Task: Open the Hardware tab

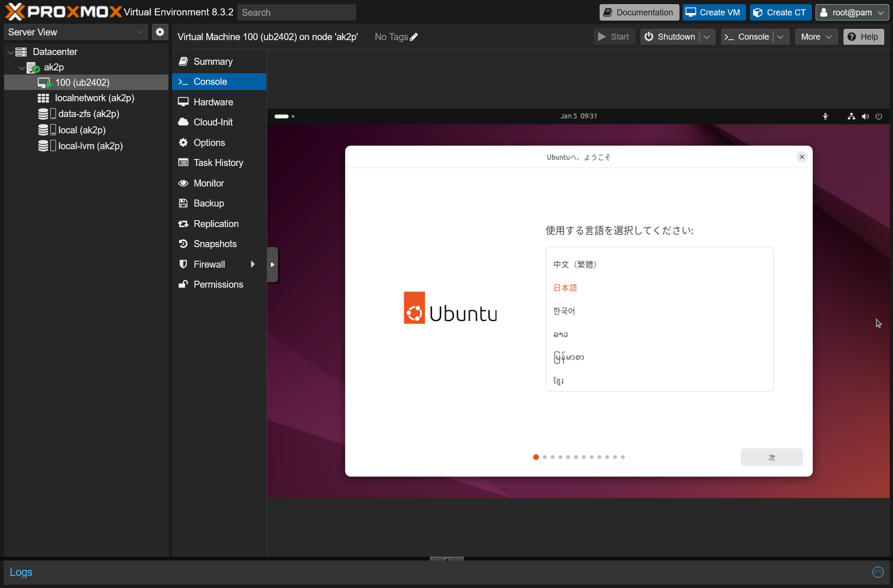Action: pyautogui.click(x=219, y=102)
